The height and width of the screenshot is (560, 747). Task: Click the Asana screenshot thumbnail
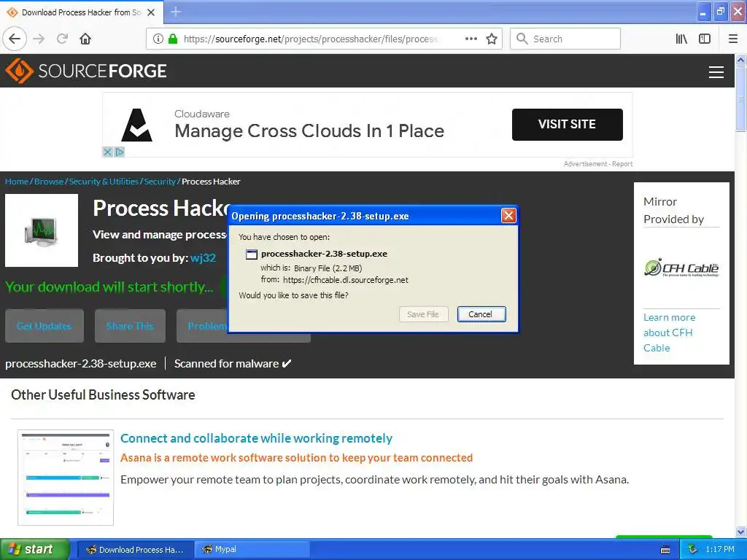coord(66,477)
